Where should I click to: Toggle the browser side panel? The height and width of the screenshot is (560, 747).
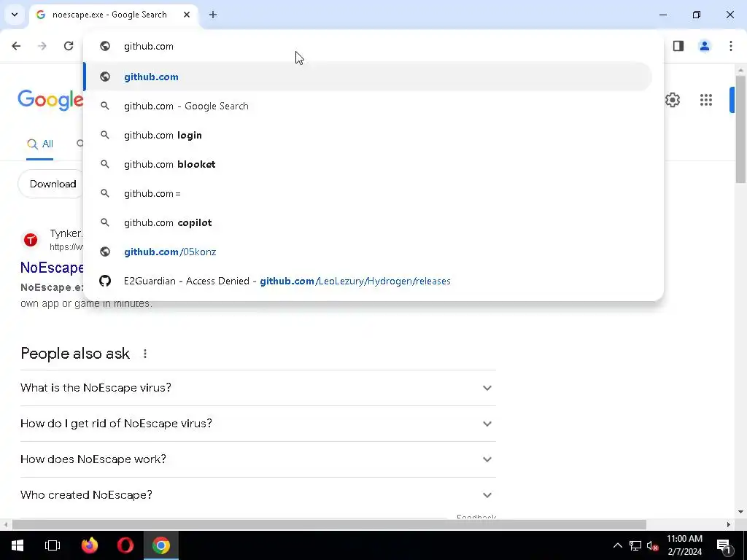coord(678,46)
